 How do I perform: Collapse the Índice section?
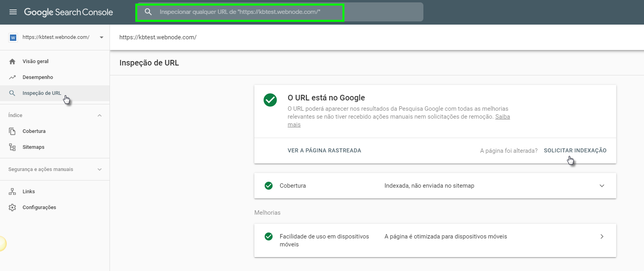click(x=100, y=115)
